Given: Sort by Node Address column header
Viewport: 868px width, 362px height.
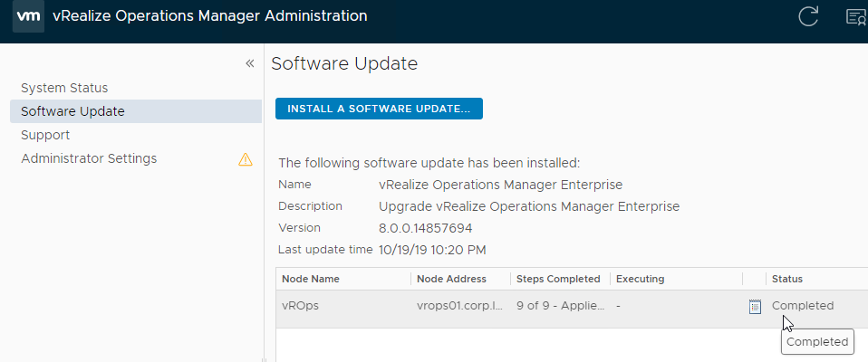Looking at the screenshot, I should point(451,279).
